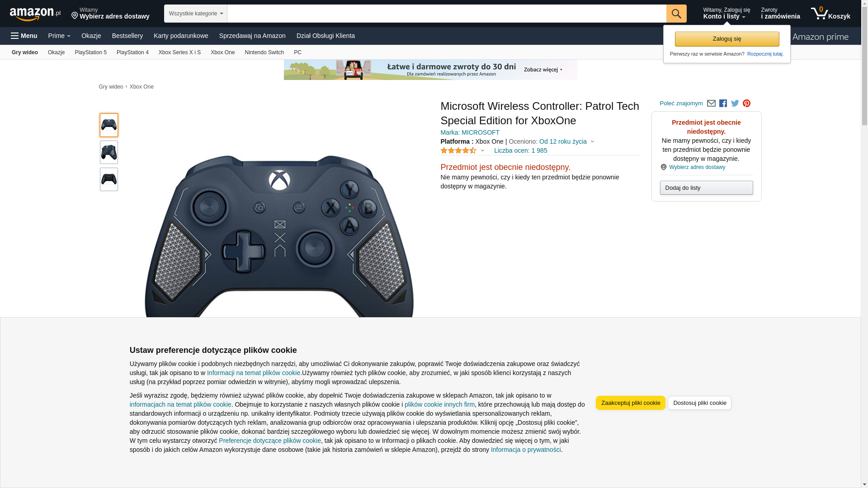Screen dimensions: 868x488
Task: Select the Nintendo Switch category tab
Action: [264, 52]
